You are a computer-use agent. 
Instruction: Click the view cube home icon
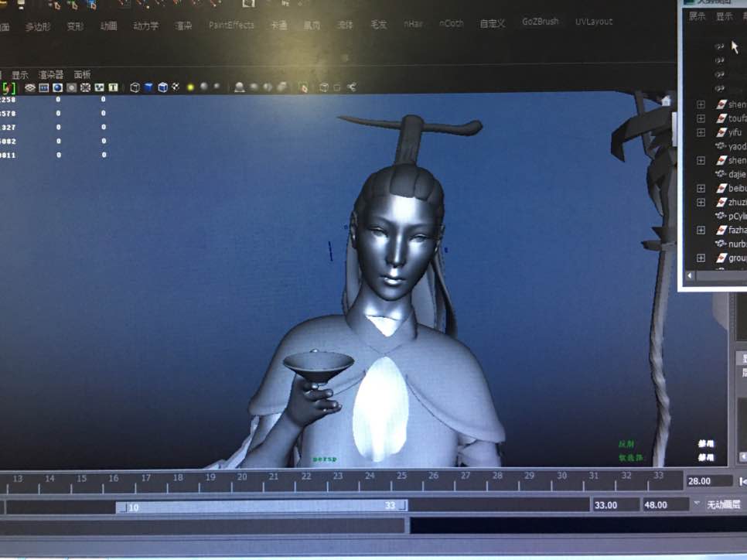[x=666, y=101]
